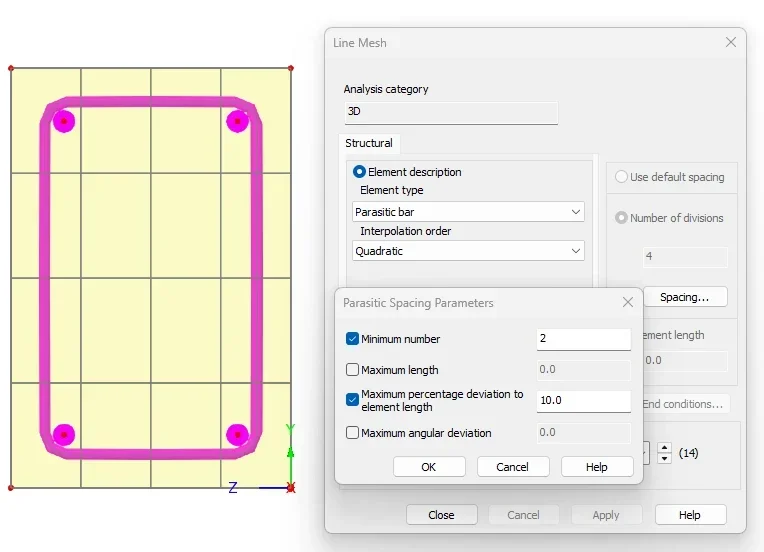Open the Element type dropdown showing Parasitic bar
The width and height of the screenshot is (764, 552).
468,212
